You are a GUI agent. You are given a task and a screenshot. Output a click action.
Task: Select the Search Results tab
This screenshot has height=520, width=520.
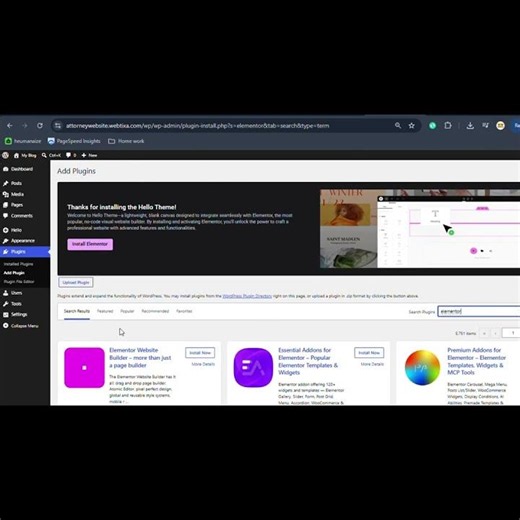click(77, 311)
